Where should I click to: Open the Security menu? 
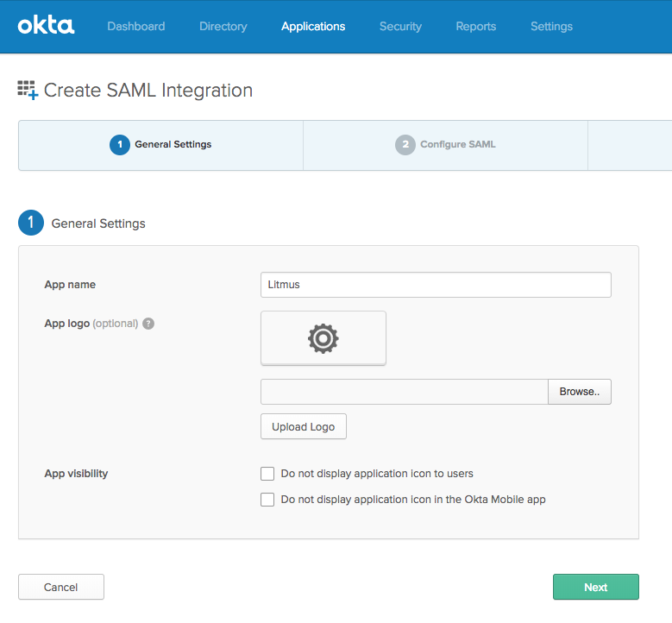click(x=400, y=26)
